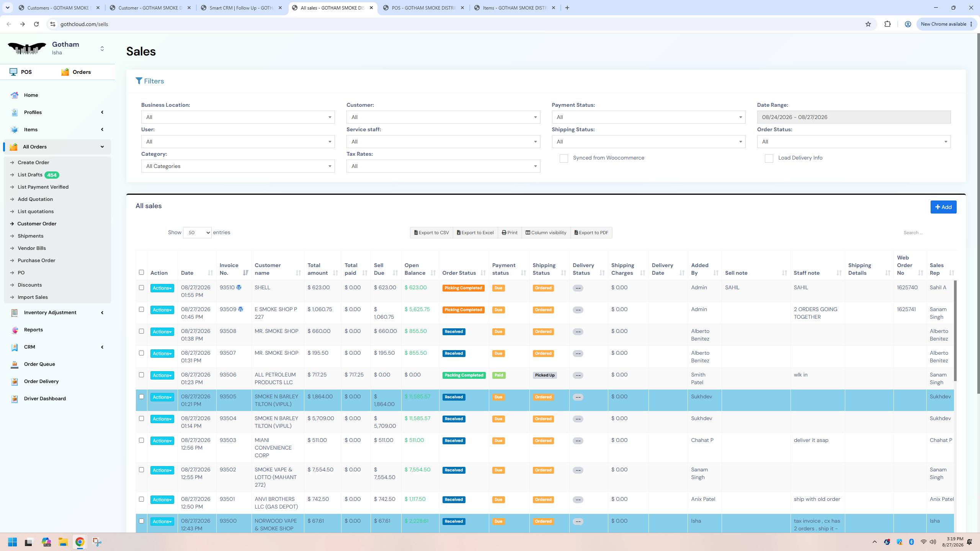980x551 pixels.
Task: Click the Order Queue sidebar icon
Action: (15, 364)
